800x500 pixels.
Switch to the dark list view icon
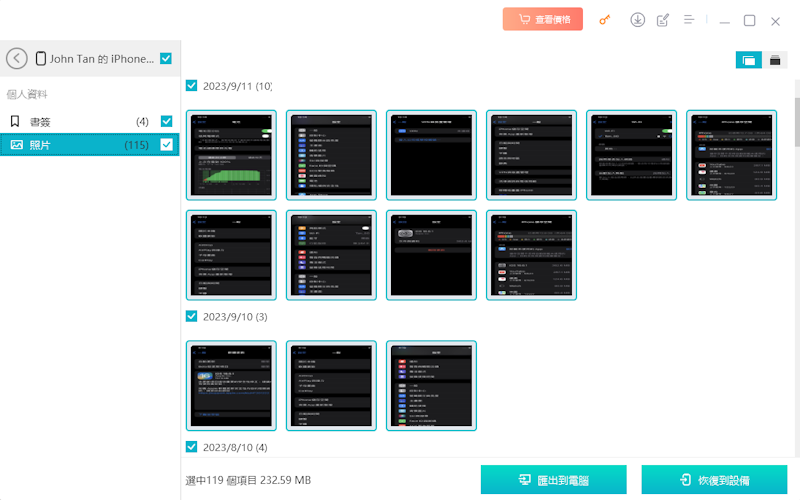coord(775,60)
